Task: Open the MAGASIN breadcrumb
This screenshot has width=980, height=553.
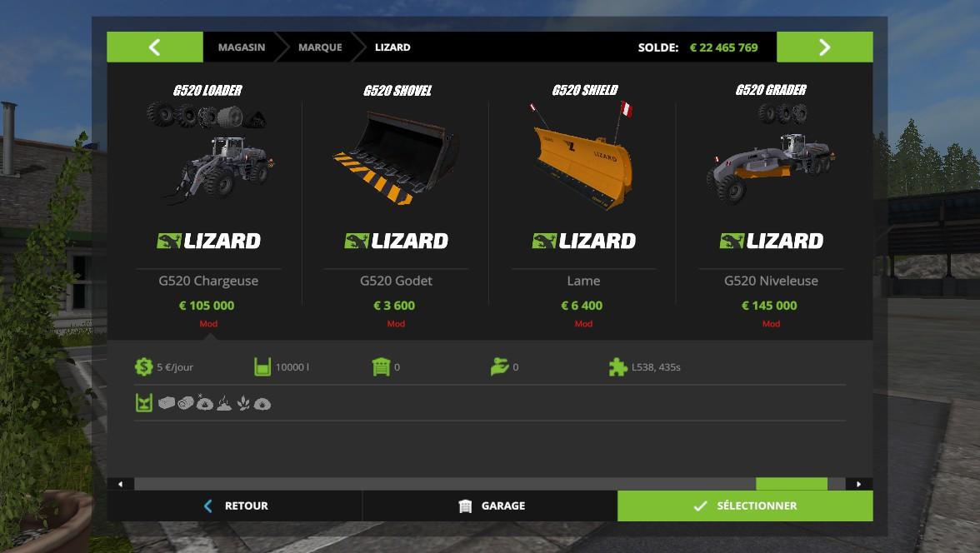Action: 242,47
